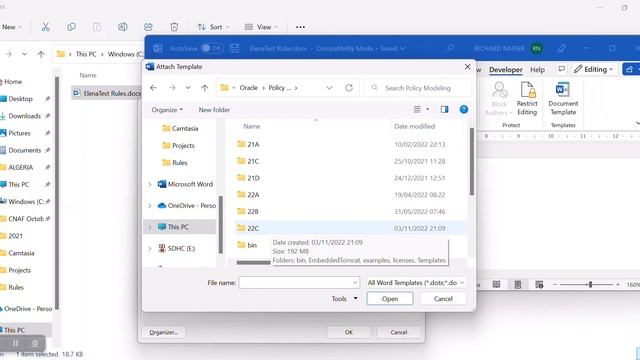Switch to the Help ribbon tab
The height and width of the screenshot is (360, 640).
[537, 69]
